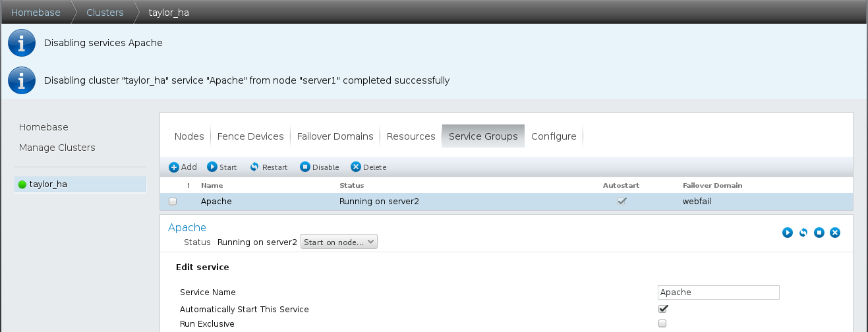Click the Clusters breadcrumb

click(105, 13)
